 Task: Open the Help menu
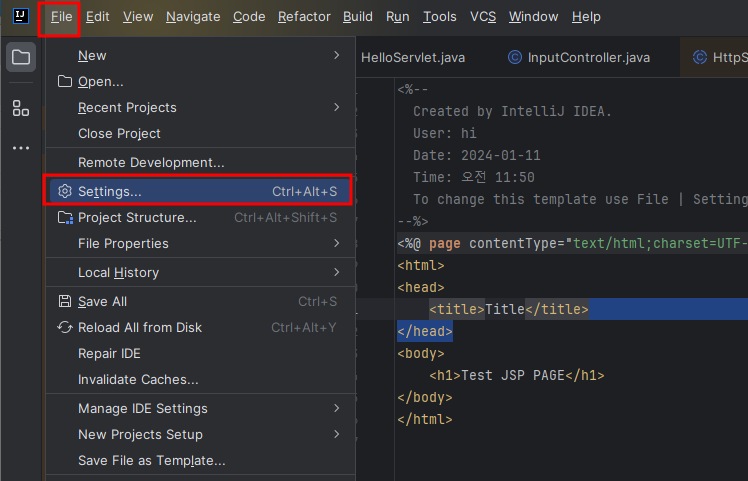point(586,17)
